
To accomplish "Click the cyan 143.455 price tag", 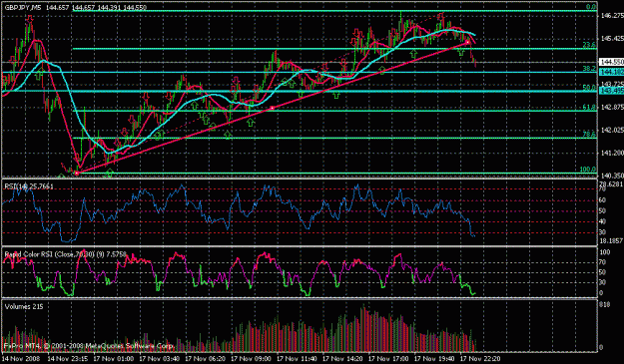I will [612, 91].
